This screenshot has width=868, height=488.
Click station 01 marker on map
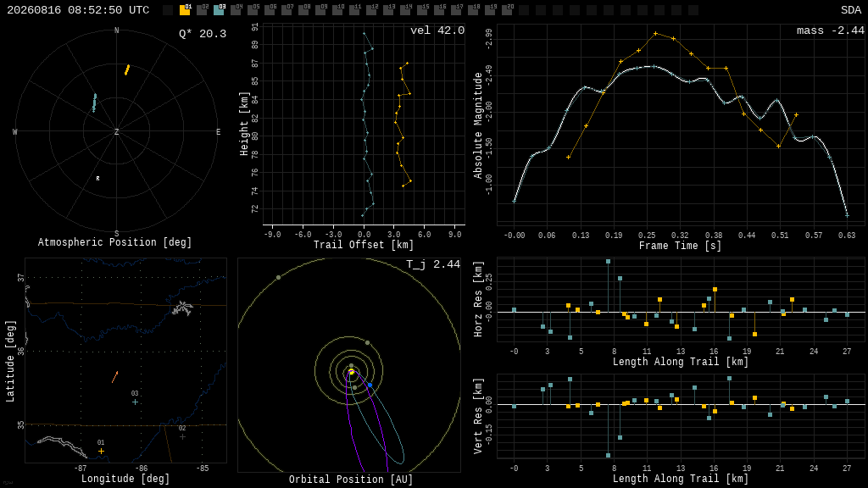[x=101, y=451]
